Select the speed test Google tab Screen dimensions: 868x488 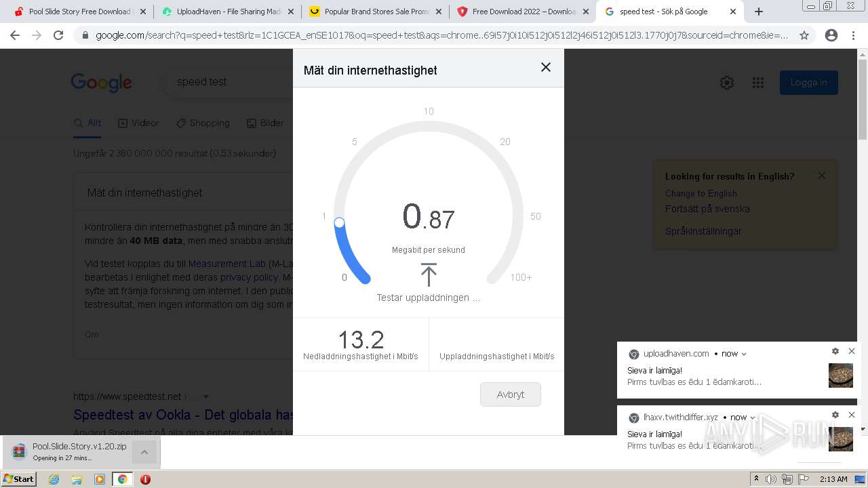[x=663, y=12]
